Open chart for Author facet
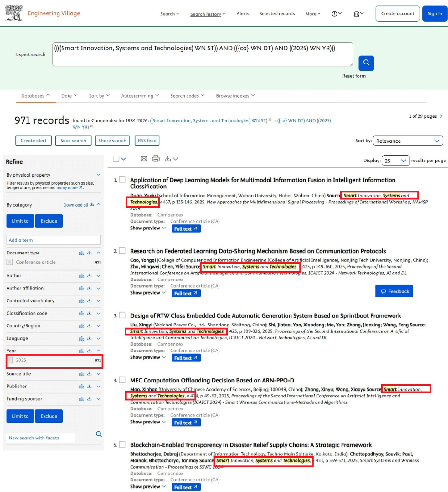Image resolution: width=448 pixels, height=492 pixels. tap(81, 276)
